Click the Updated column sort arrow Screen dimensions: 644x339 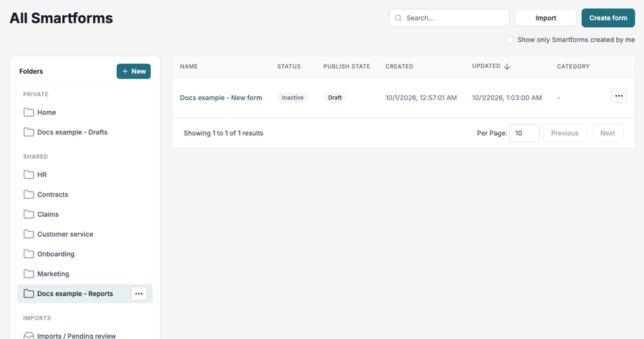click(x=507, y=67)
